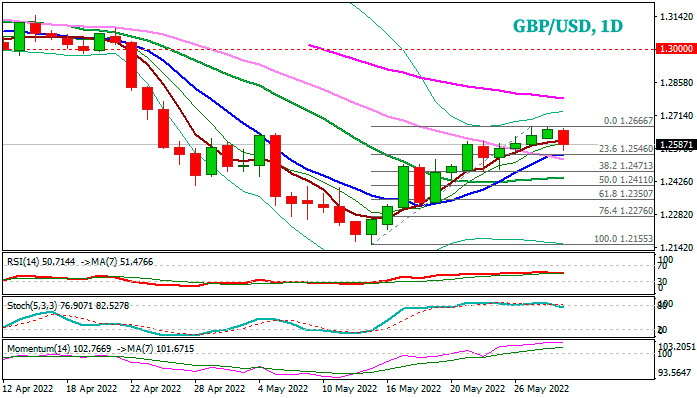Click the 1.28580 price axis value
The image size is (697, 398).
click(x=677, y=83)
